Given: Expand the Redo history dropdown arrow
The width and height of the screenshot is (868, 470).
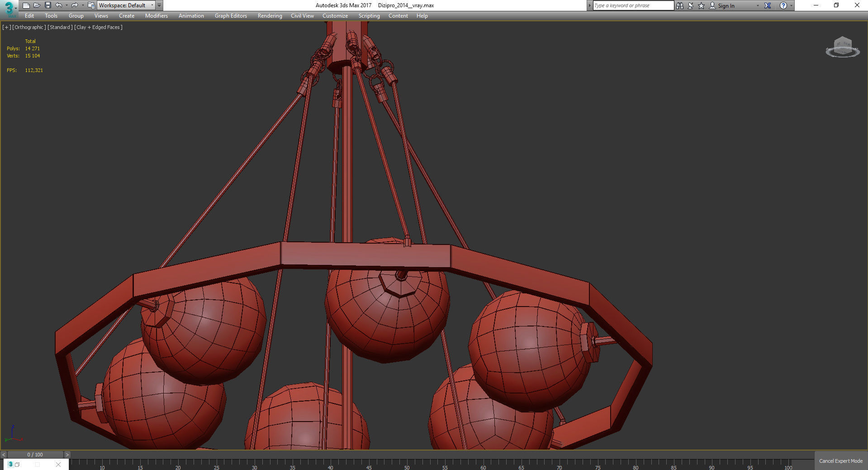Looking at the screenshot, I should [82, 5].
